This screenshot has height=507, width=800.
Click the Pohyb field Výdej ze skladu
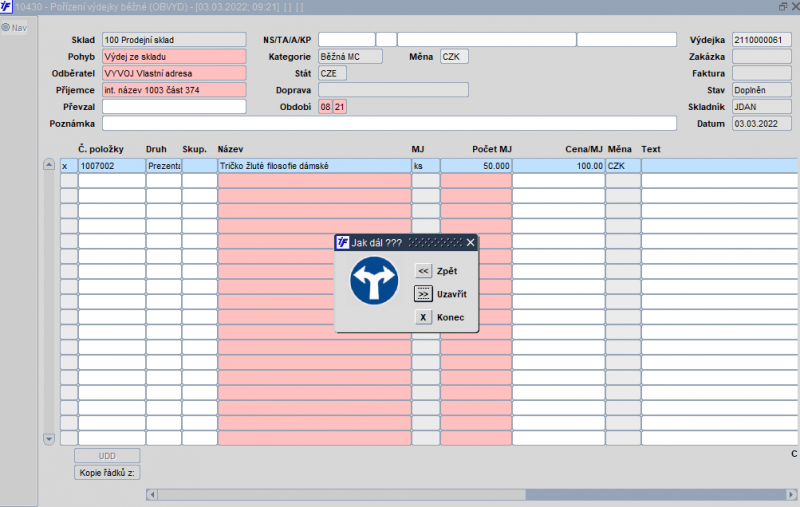[174, 57]
